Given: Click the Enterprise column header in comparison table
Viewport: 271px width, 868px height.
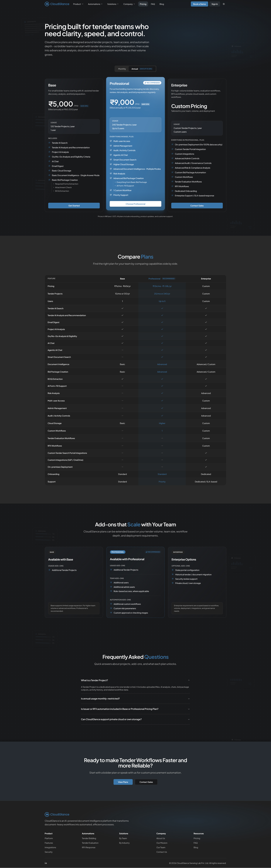Looking at the screenshot, I should [x=206, y=279].
